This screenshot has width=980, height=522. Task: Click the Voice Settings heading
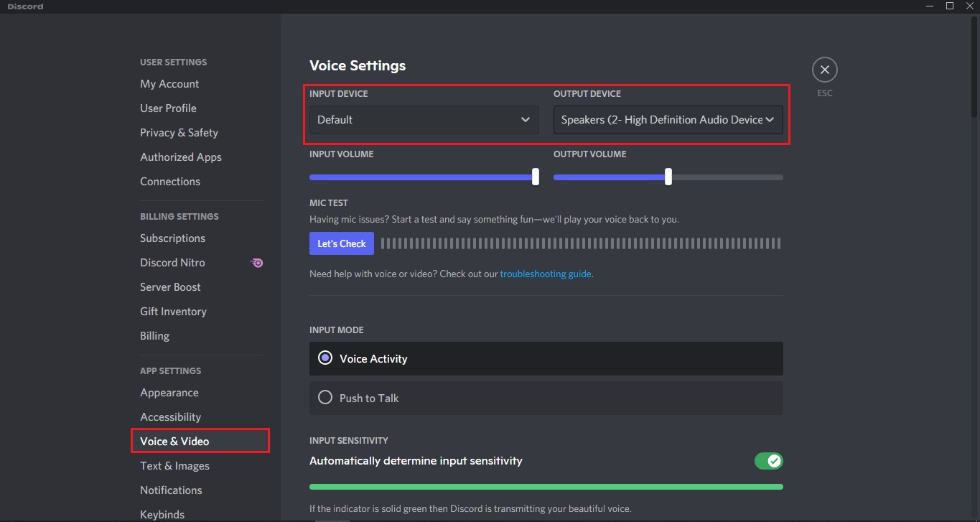[358, 65]
